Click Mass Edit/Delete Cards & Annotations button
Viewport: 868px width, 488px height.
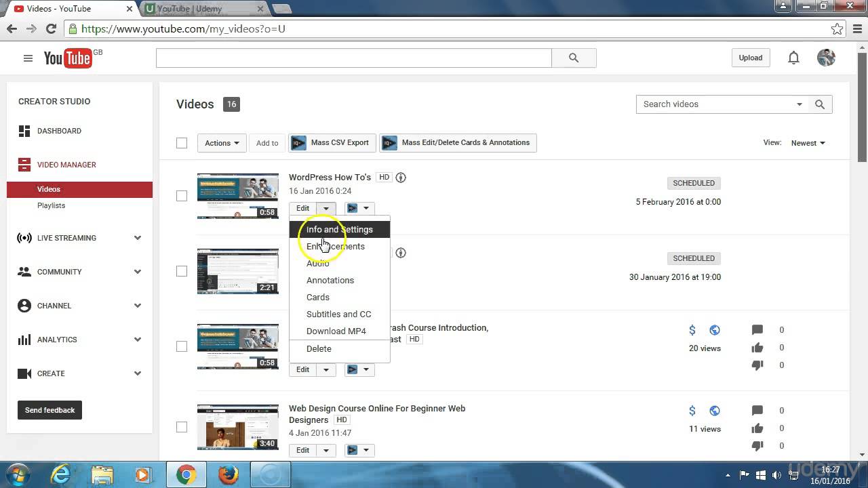458,143
